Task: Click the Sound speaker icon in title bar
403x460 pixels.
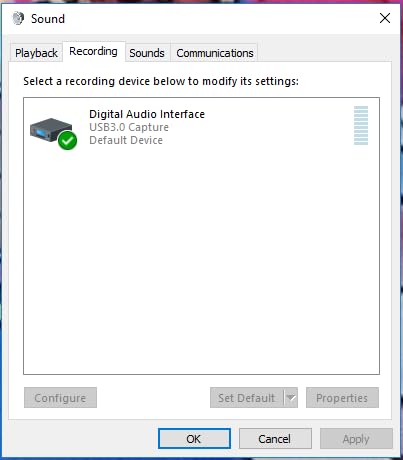Action: 18,18
